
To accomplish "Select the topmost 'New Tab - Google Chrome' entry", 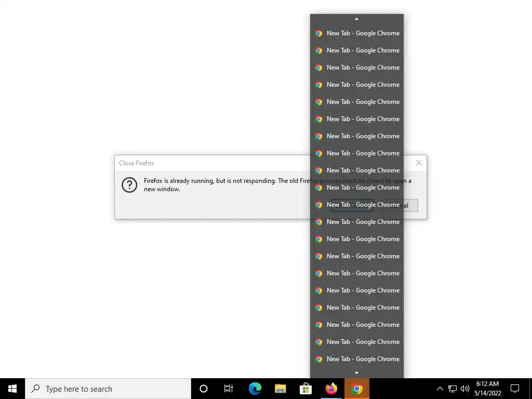I will coord(356,33).
